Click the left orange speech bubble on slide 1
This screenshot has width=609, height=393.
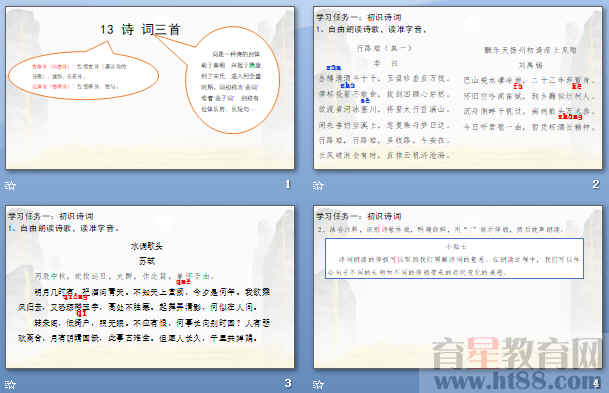pyautogui.click(x=83, y=74)
